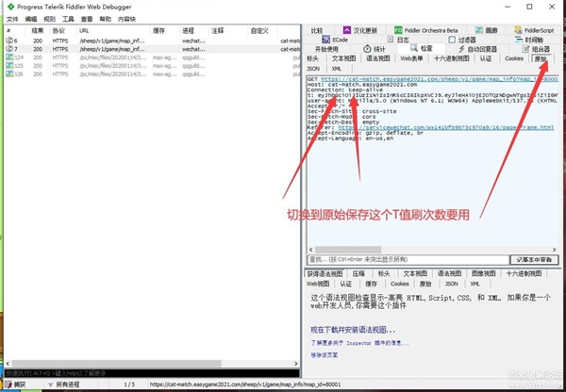Open the 过滤器 filters tab icon

(x=452, y=40)
